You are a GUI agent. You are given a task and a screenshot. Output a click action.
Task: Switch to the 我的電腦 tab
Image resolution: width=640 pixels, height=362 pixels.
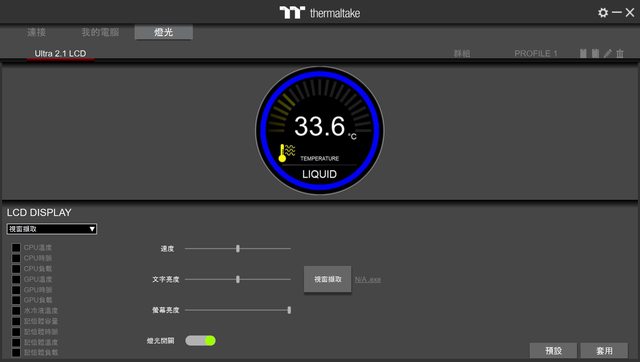[x=100, y=32]
